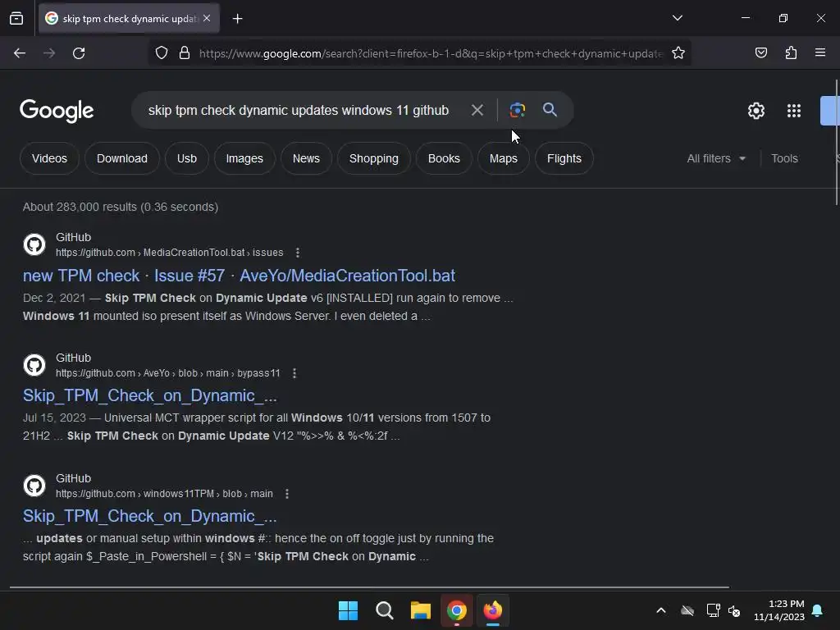Show site security padlock info

tap(185, 53)
